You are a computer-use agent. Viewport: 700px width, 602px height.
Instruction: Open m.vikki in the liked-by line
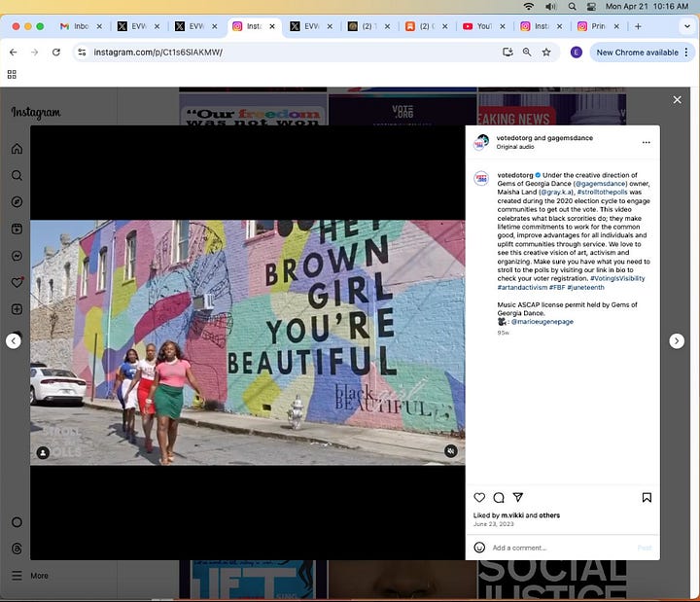(x=512, y=515)
